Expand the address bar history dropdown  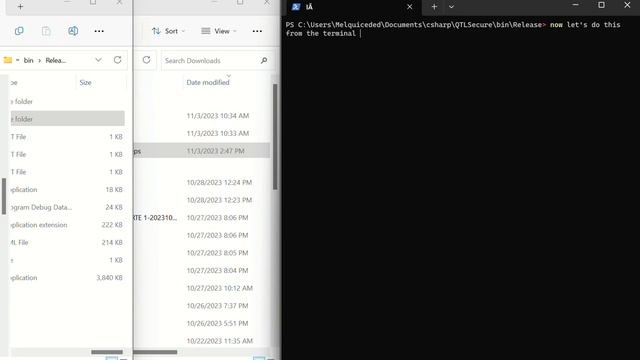[98, 60]
